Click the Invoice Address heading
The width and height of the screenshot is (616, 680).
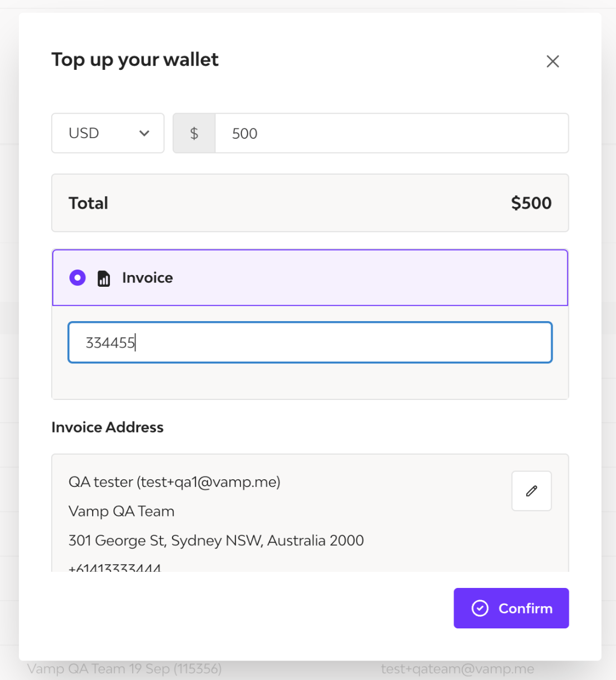108,427
